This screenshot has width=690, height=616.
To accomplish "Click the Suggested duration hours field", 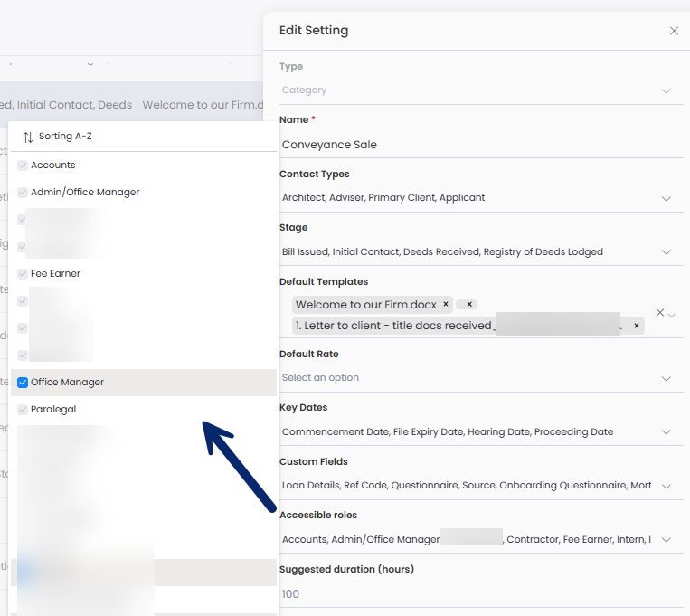I will click(470, 594).
